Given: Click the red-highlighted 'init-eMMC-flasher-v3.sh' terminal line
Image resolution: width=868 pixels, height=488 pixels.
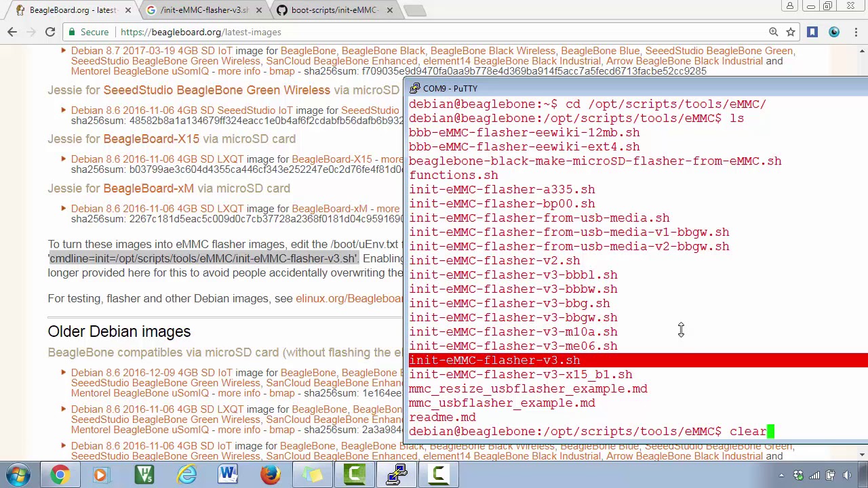Looking at the screenshot, I should point(637,361).
